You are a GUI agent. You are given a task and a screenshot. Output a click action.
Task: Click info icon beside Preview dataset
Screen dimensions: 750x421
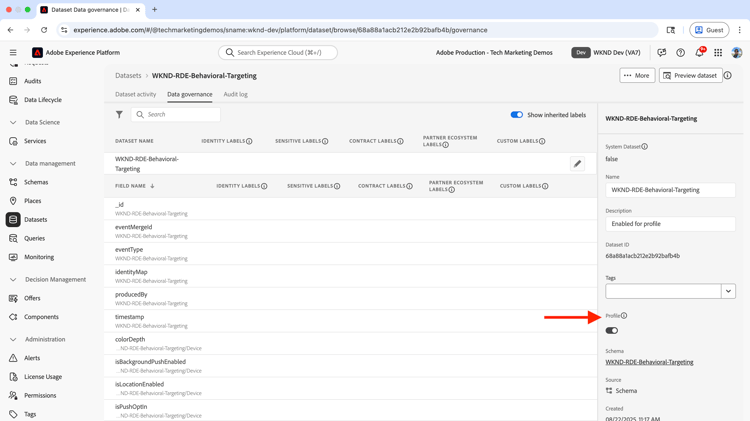click(728, 75)
